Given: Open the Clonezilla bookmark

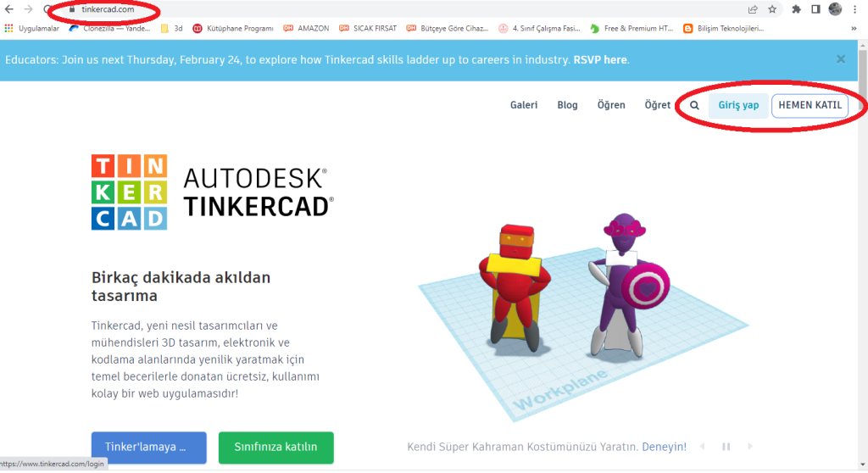Looking at the screenshot, I should point(109,28).
